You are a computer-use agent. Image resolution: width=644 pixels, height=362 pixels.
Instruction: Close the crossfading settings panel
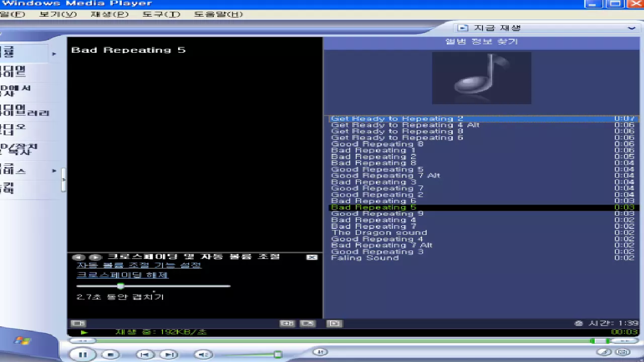[x=312, y=257]
